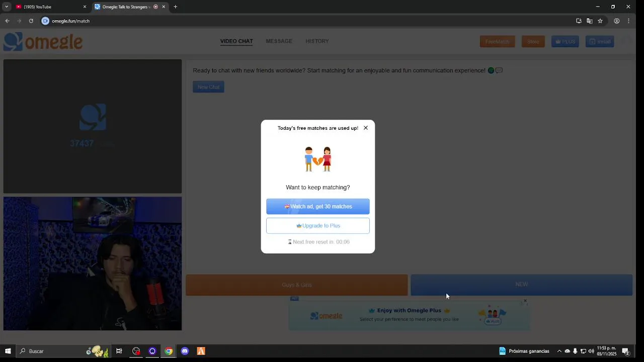Open the screen recorder taskbar icon
The height and width of the screenshot is (362, 644).
136,351
